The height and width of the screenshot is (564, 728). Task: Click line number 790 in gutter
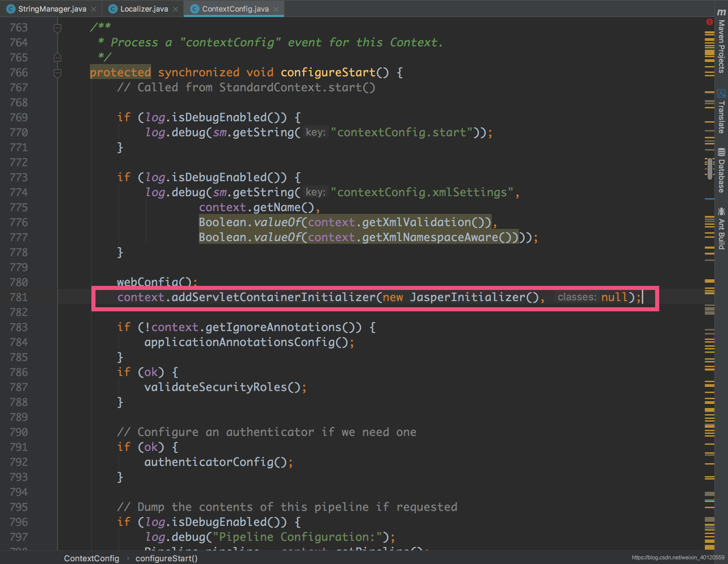click(19, 432)
